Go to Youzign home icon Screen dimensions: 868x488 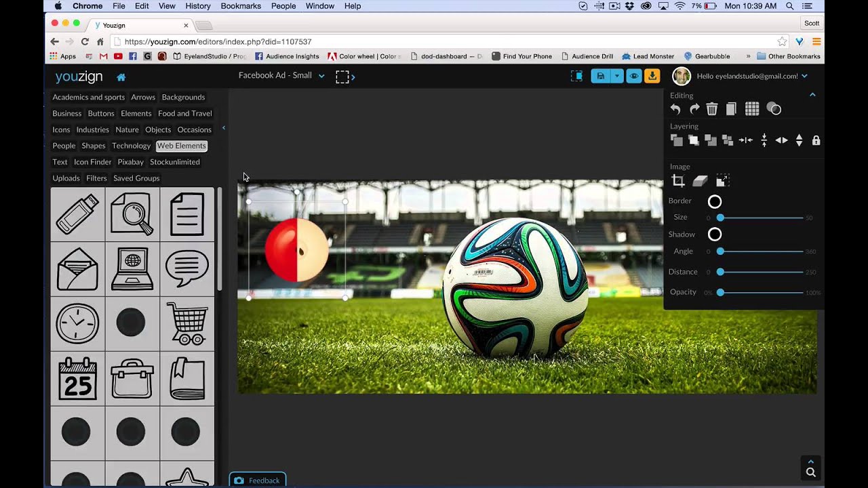[x=121, y=77]
